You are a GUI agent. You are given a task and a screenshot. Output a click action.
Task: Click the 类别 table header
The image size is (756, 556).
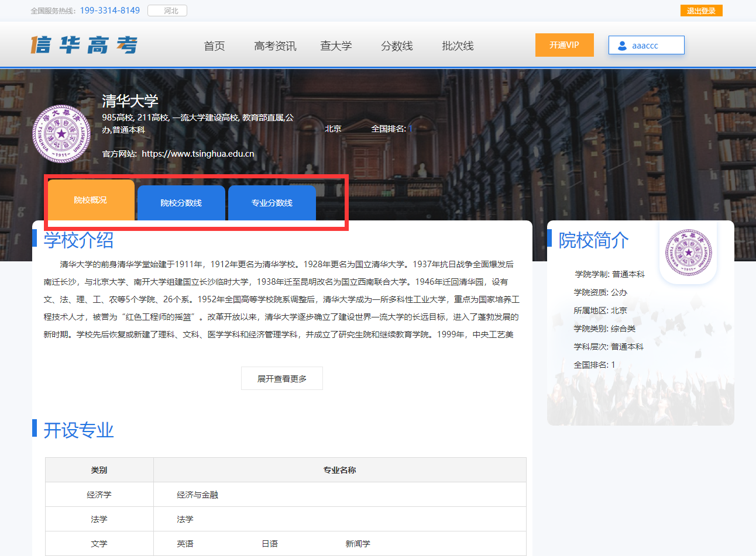99,470
